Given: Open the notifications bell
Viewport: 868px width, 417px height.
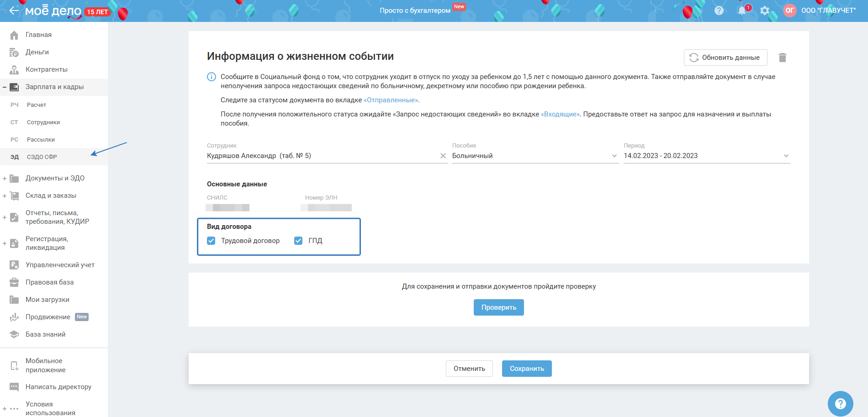Looking at the screenshot, I should 741,11.
